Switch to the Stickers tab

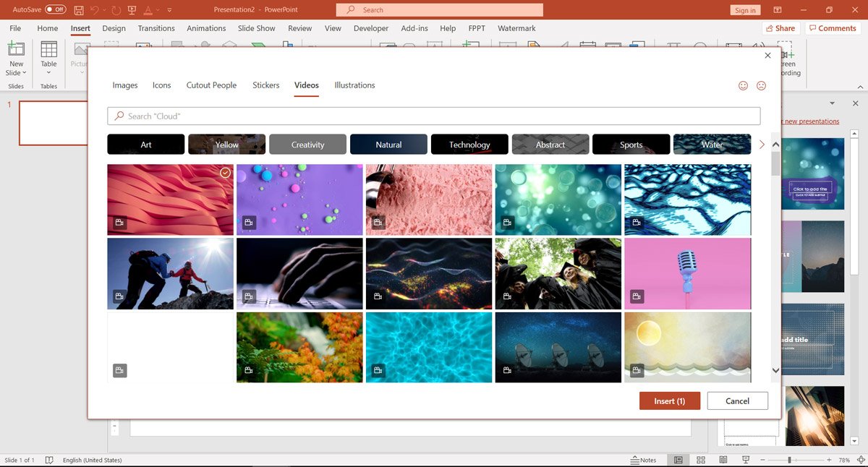click(x=265, y=85)
